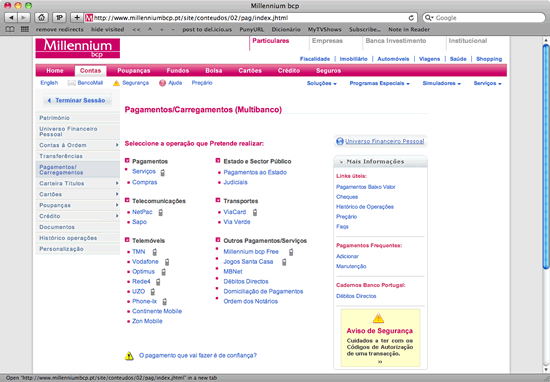This screenshot has height=382, width=550.
Task: Switch to the Home tab
Action: pyautogui.click(x=55, y=71)
